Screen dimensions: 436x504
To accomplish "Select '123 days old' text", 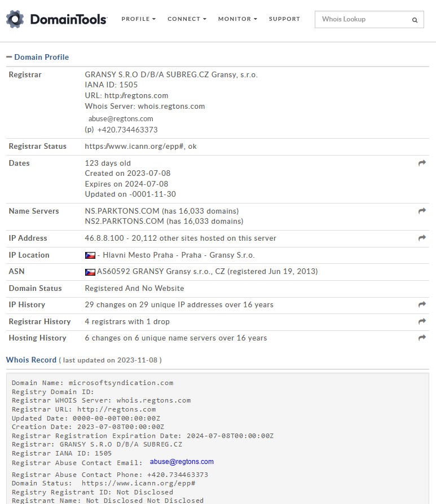I will pyautogui.click(x=108, y=163).
